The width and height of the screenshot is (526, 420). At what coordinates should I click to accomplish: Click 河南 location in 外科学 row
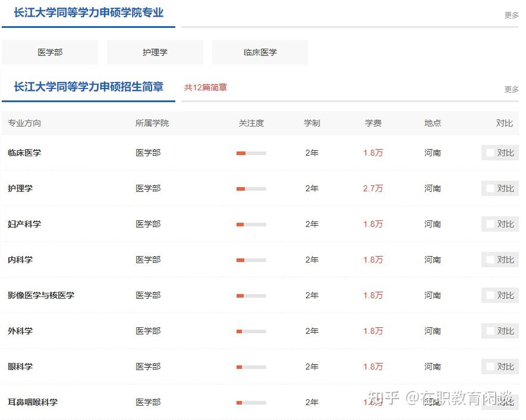point(433,331)
